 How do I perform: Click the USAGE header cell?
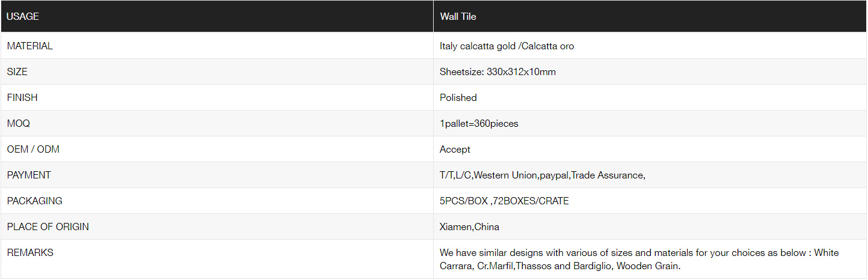click(x=217, y=17)
